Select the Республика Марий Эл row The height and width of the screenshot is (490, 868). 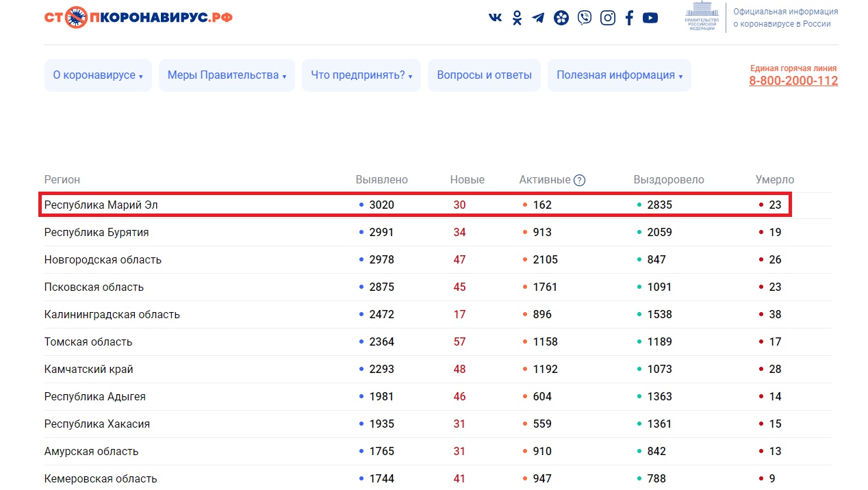101,205
